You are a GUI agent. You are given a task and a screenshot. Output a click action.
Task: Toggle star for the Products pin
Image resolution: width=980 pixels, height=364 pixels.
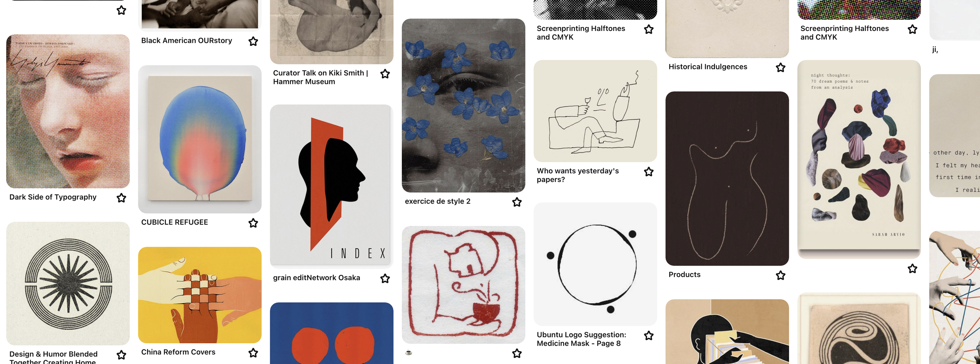coord(780,275)
